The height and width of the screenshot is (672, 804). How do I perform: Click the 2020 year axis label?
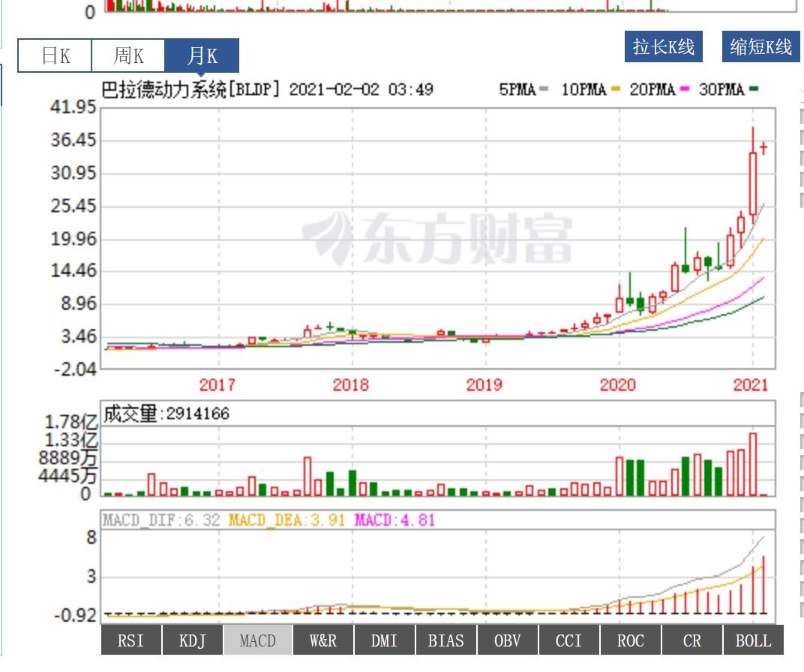click(618, 385)
